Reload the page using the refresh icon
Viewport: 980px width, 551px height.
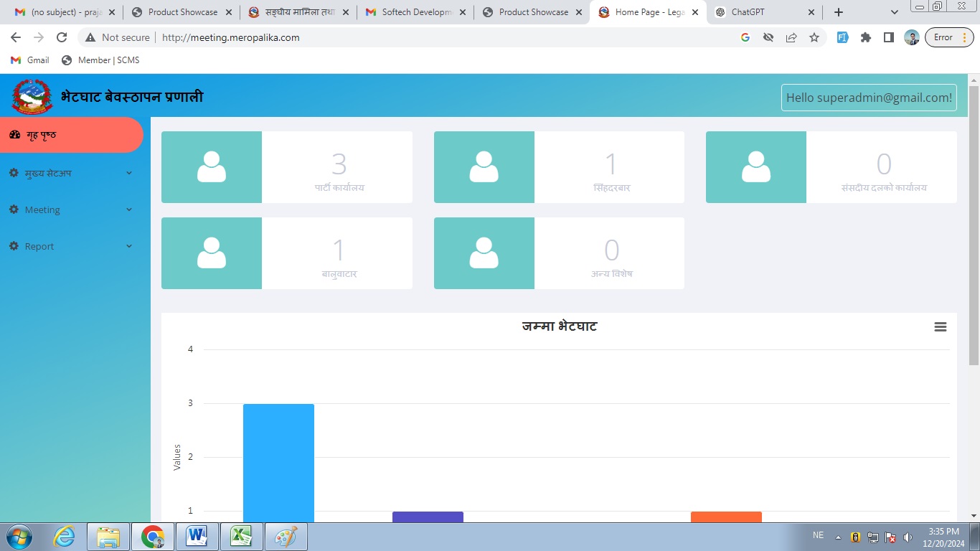[62, 37]
